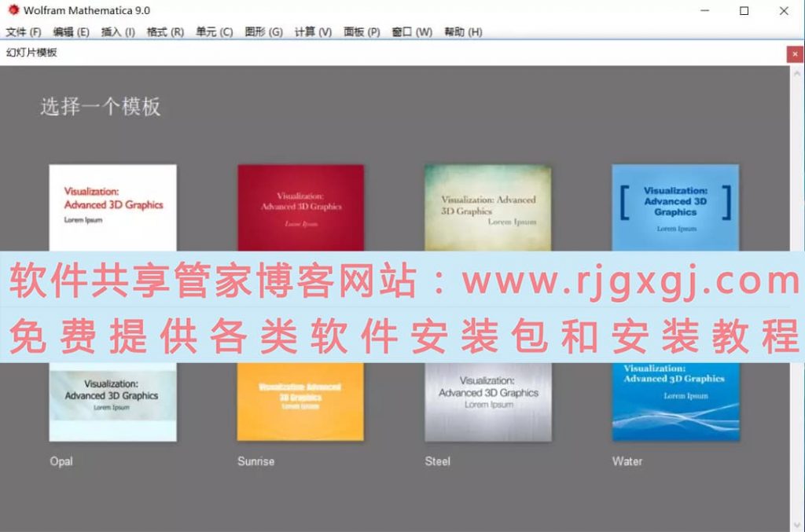
Task: Choose the Water blue template thumbnail
Action: click(675, 402)
